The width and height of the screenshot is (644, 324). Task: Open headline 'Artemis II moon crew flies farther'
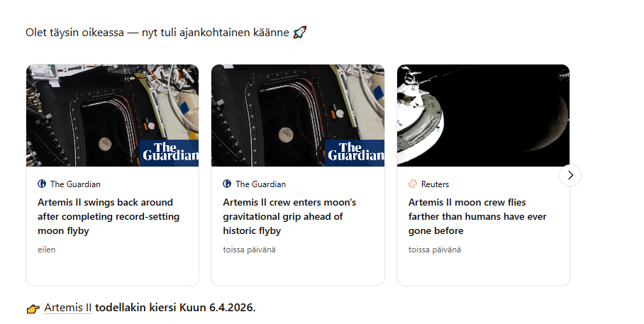477,216
